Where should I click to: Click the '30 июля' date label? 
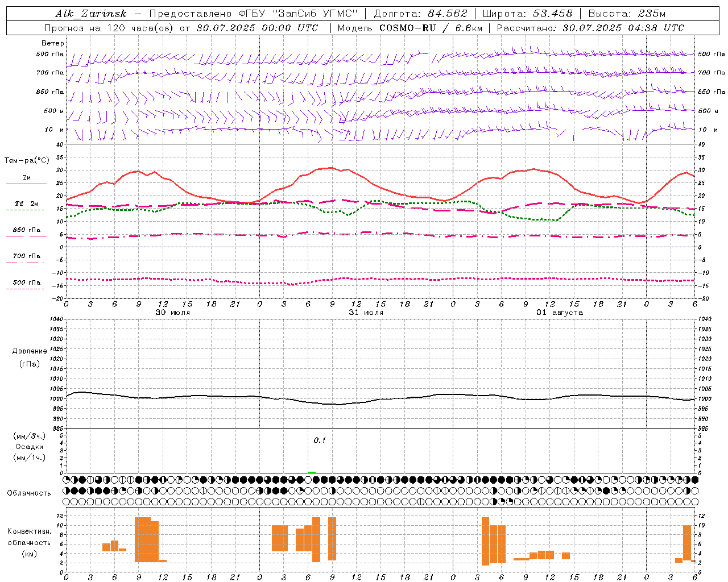[x=173, y=313]
